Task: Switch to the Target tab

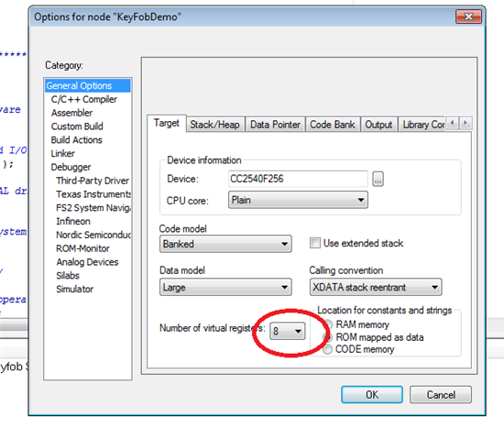Action: pos(167,123)
